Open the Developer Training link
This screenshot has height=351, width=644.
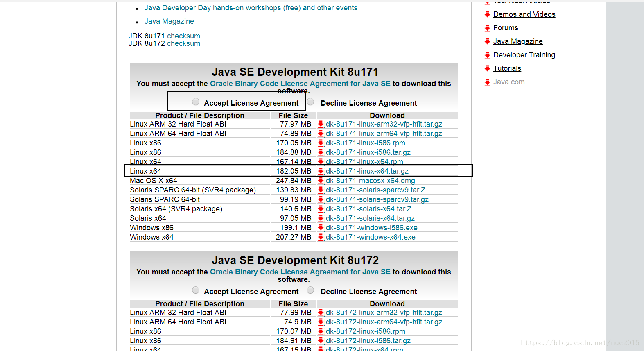[524, 55]
